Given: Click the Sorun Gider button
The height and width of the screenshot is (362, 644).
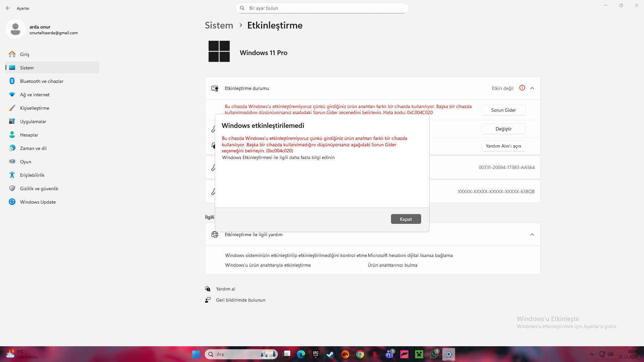Looking at the screenshot, I should coord(503,110).
